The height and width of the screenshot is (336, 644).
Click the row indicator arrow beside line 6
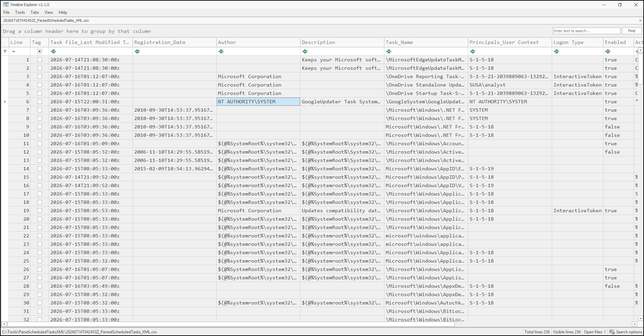(x=5, y=102)
